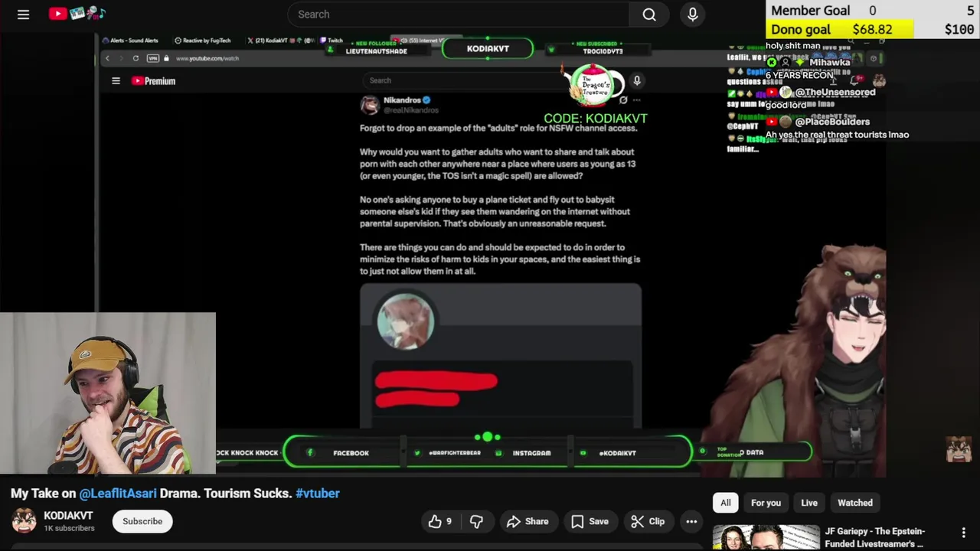Switch to Reactive by FugiTech browser tab
The image size is (980, 551).
click(x=203, y=41)
